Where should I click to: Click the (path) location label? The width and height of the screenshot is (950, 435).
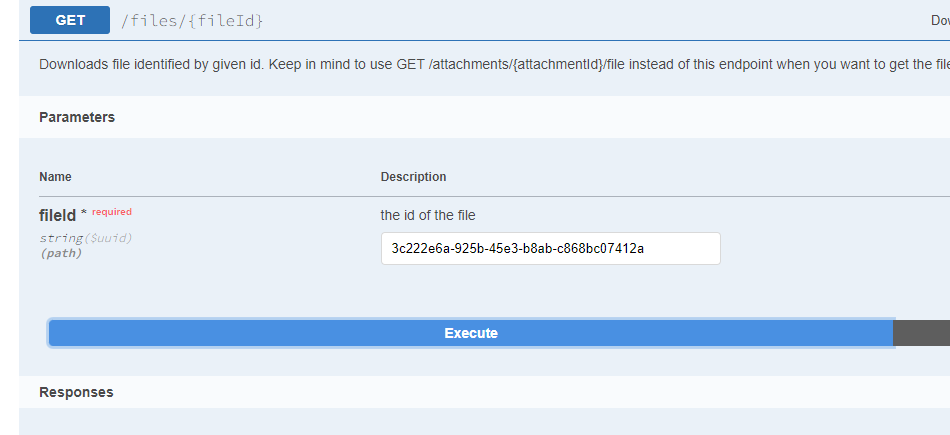tap(61, 253)
